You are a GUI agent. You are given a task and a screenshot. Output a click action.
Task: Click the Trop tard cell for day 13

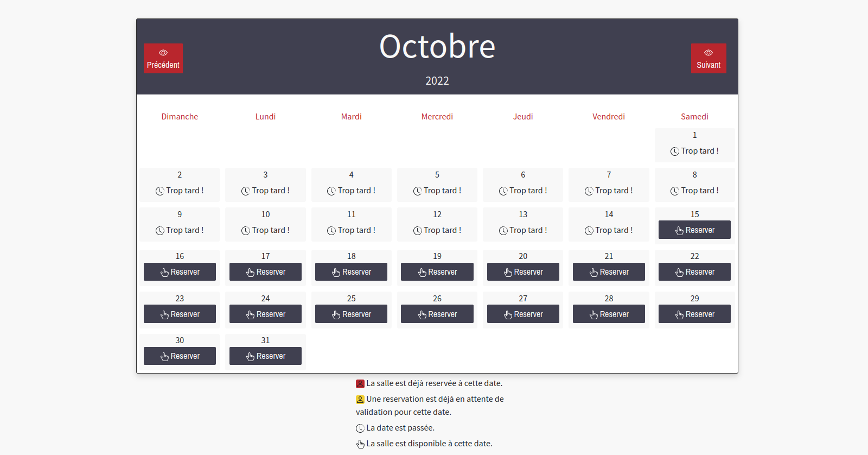point(523,230)
